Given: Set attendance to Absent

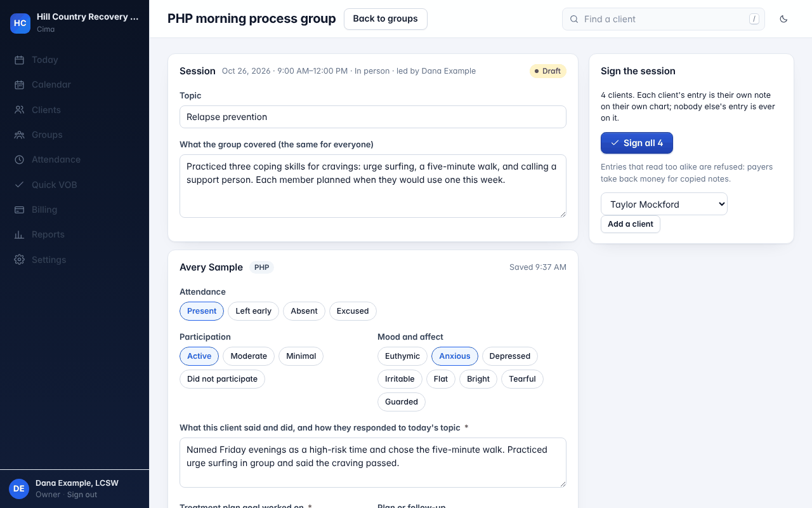Looking at the screenshot, I should coord(304,311).
